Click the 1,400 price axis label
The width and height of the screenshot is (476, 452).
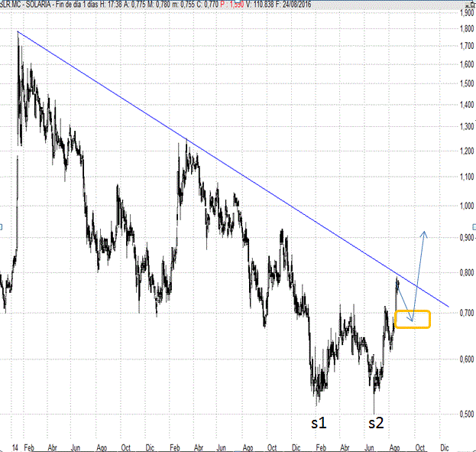click(x=467, y=105)
